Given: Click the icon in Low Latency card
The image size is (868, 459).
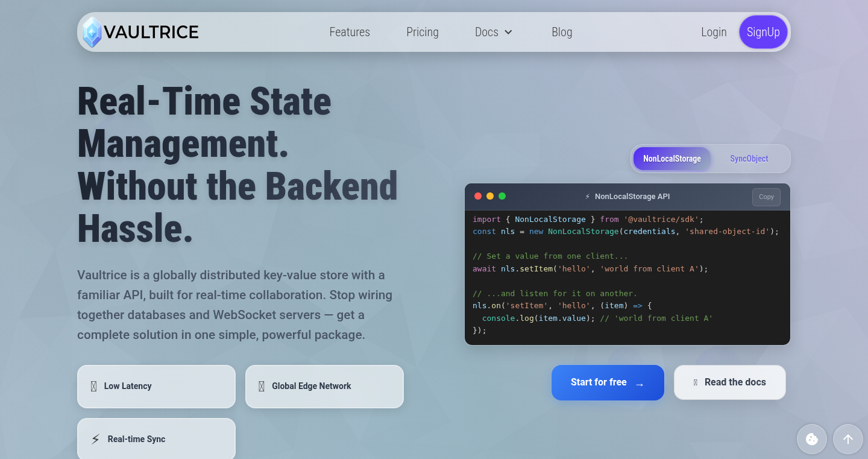Looking at the screenshot, I should pos(93,386).
